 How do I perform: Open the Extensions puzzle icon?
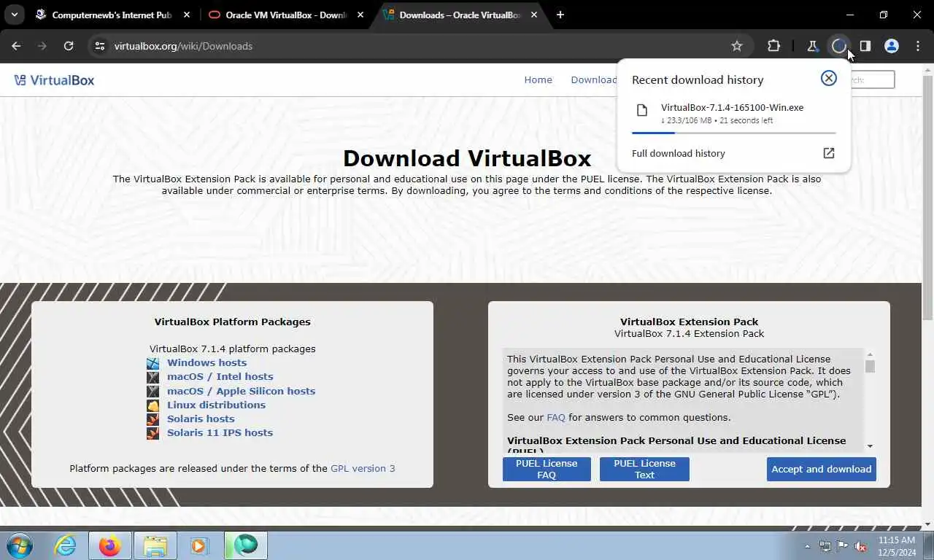(773, 46)
